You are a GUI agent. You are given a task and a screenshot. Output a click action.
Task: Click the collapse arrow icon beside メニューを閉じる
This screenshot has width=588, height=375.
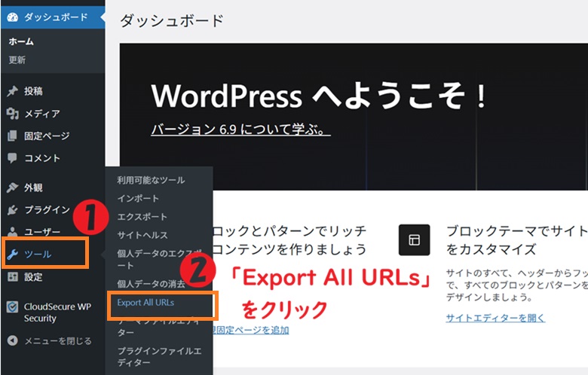tap(12, 340)
